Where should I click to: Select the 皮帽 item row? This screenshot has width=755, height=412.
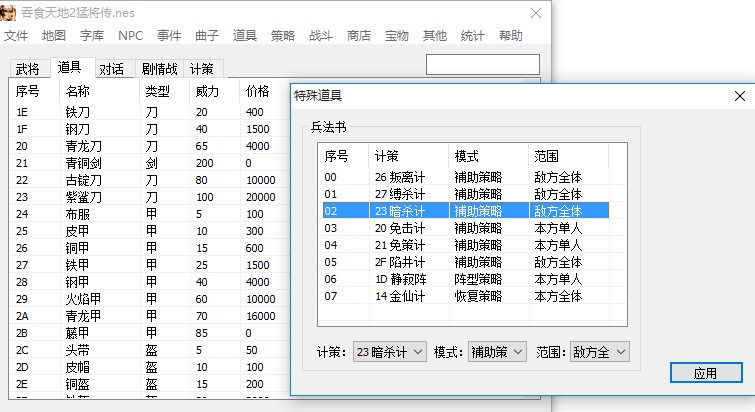[150, 367]
